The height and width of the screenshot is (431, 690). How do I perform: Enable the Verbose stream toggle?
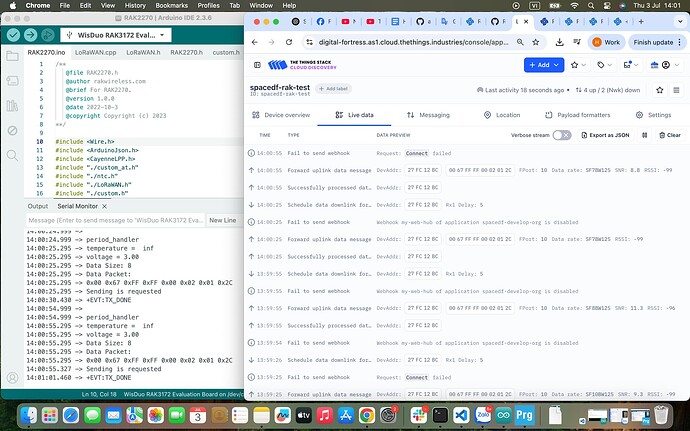[x=561, y=135]
